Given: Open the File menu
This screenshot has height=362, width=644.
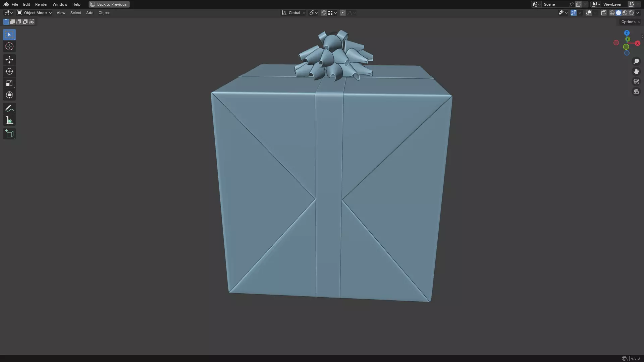Looking at the screenshot, I should click(x=15, y=4).
